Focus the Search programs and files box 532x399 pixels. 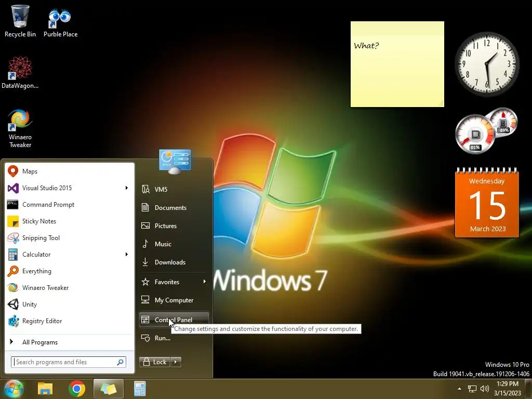69,362
